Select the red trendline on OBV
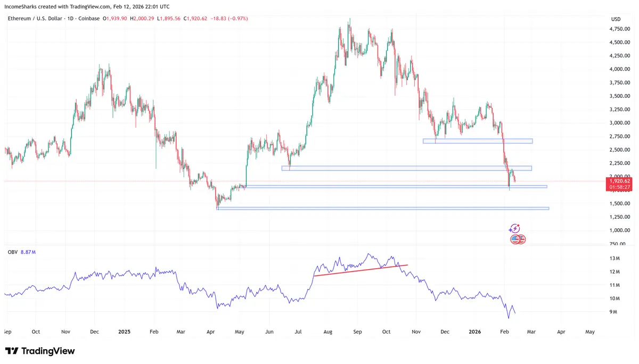The image size is (639, 364). [x=361, y=270]
